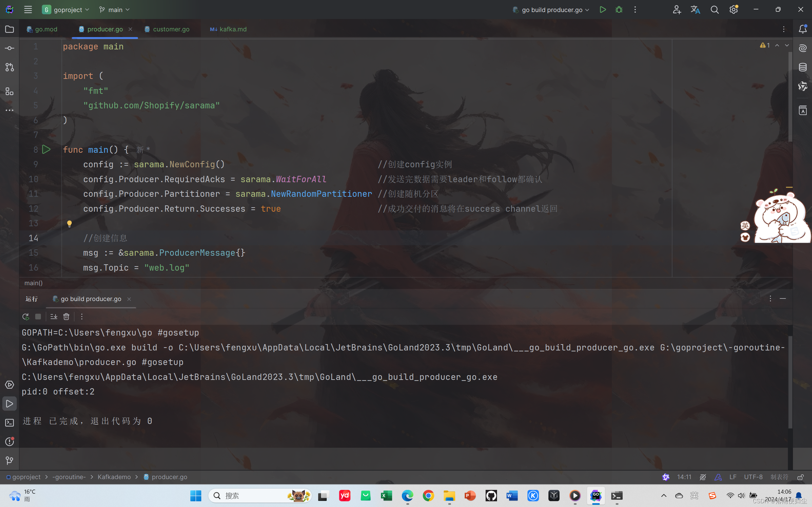
Task: Enable the scroll lock toggle in terminal
Action: (53, 317)
